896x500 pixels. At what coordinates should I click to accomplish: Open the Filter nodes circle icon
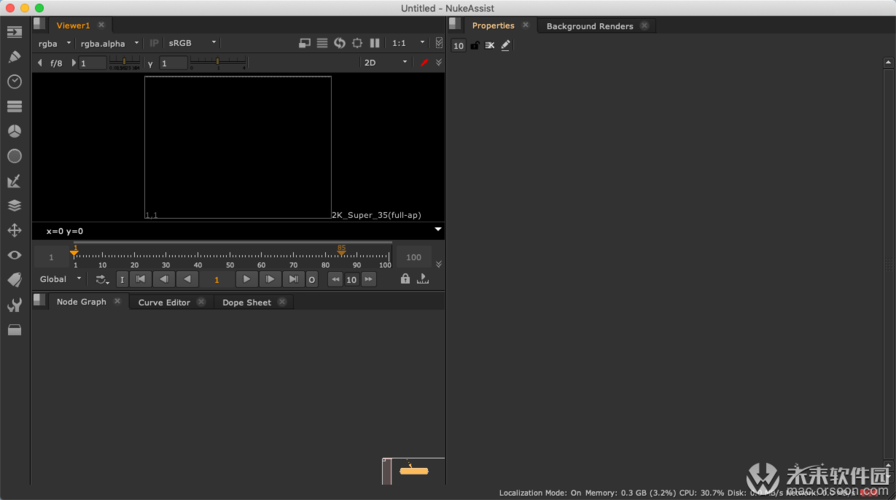(x=14, y=156)
